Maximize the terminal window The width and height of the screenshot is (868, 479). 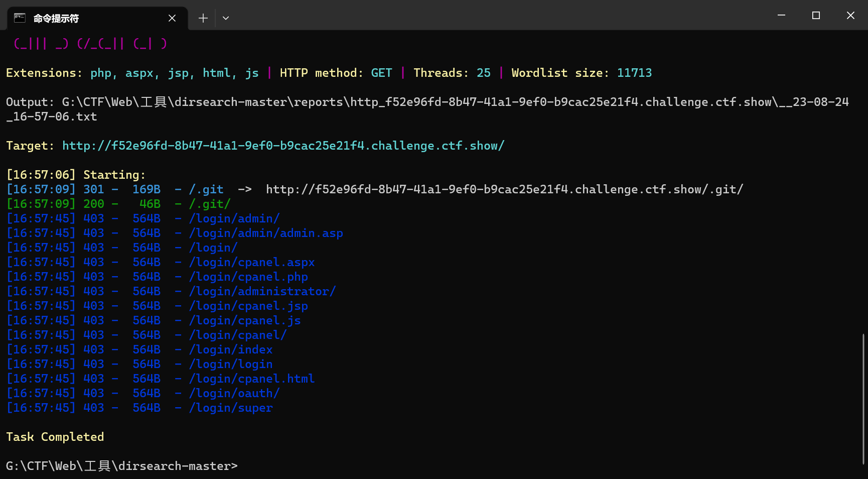(816, 16)
